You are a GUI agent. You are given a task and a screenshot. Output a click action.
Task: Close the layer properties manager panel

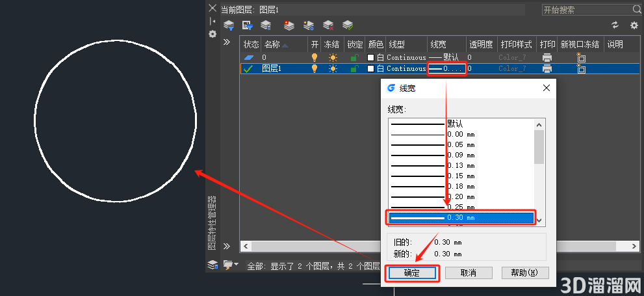(x=213, y=8)
